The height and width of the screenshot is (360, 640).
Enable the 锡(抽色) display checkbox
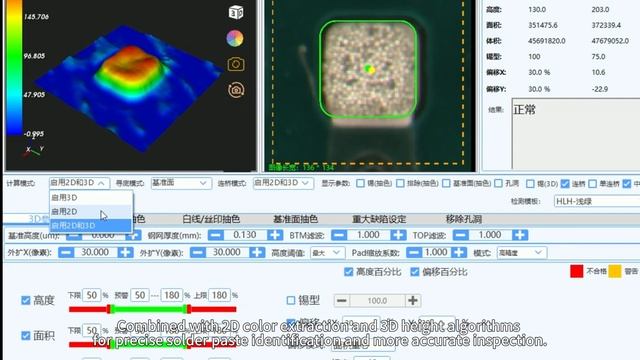pyautogui.click(x=360, y=183)
